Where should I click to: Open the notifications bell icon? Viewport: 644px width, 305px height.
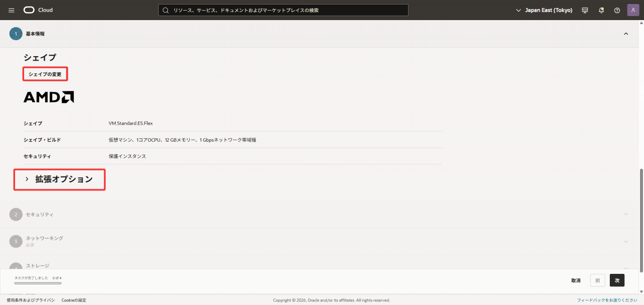601,10
